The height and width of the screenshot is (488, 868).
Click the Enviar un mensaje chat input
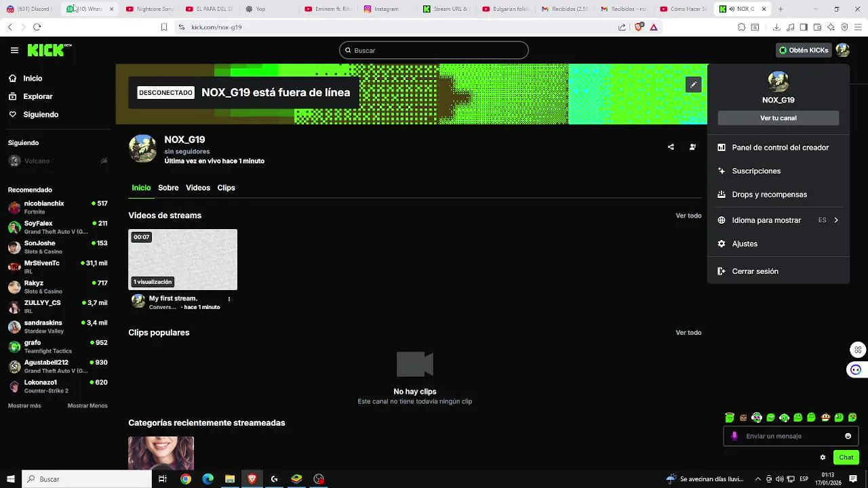coord(791,436)
